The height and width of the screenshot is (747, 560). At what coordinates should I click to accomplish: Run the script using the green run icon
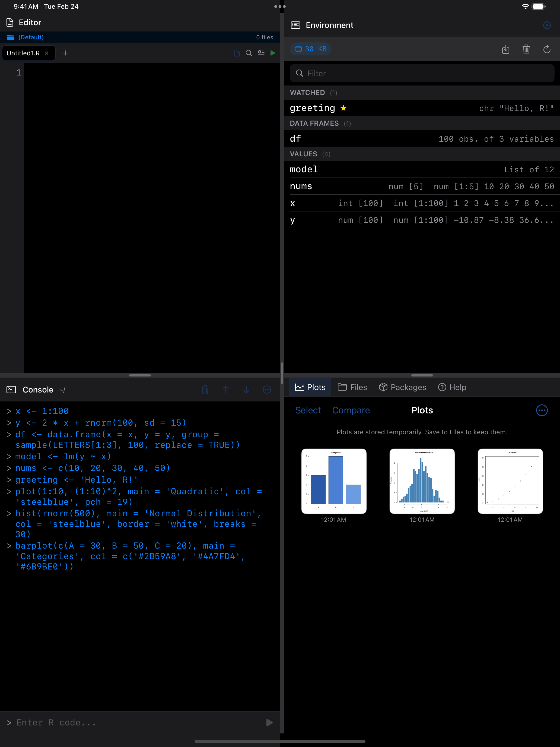point(273,53)
